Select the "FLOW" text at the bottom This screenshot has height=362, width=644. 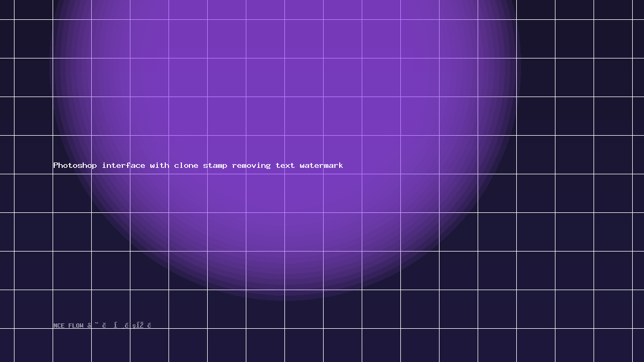click(76, 326)
